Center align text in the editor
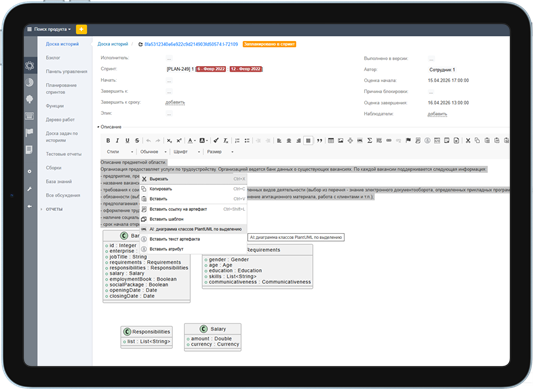Screen dimensions: 534x389 [289, 140]
